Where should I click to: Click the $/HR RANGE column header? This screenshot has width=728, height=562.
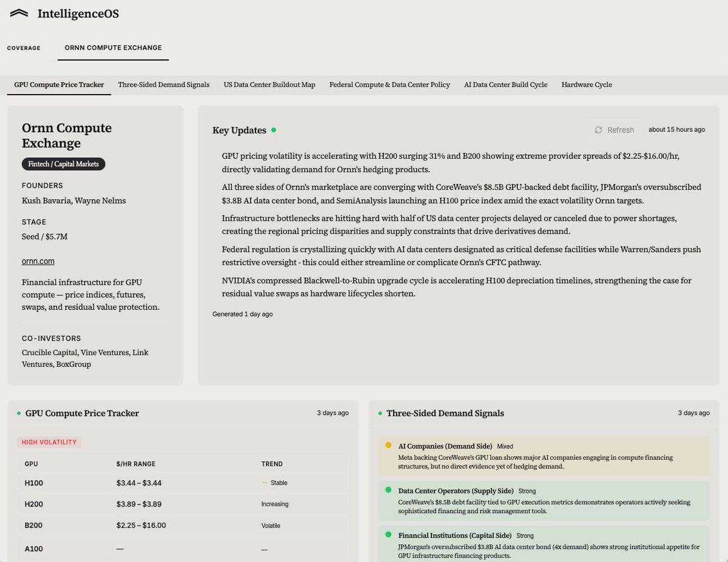point(136,464)
